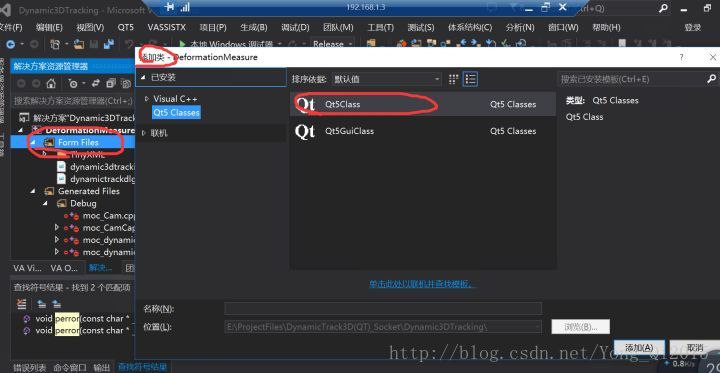Screen dimensions: 720x373
Task: Click Solution Explorer back arrow icon
Action: tap(21, 84)
